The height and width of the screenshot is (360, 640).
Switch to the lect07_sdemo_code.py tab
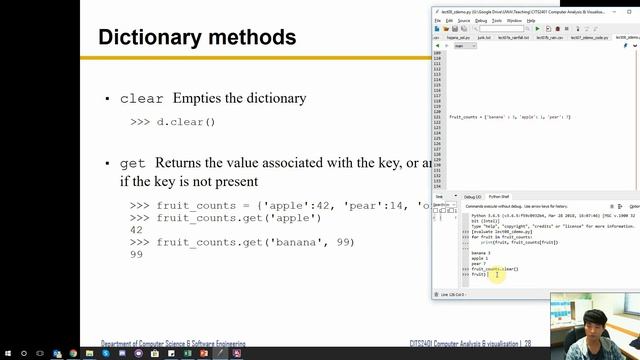pos(589,38)
